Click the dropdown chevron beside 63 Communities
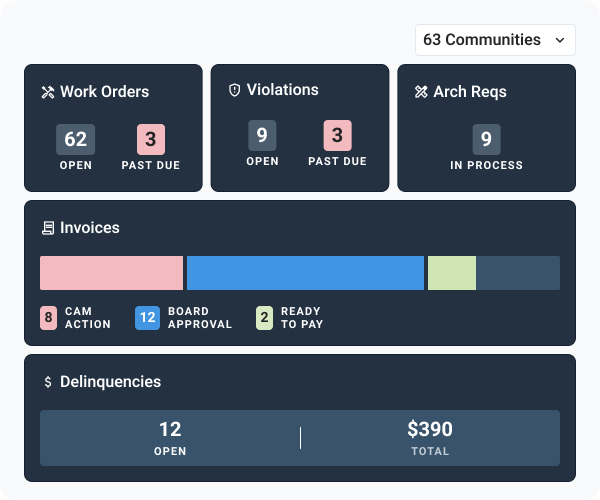Viewport: 600px width, 500px height. pos(559,40)
